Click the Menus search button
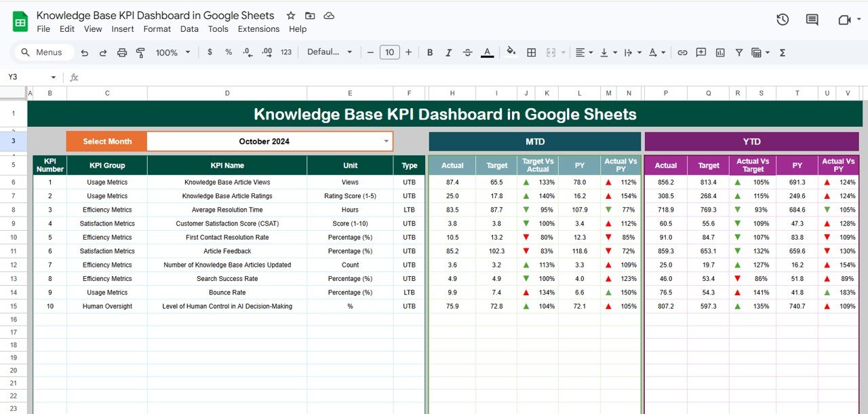 tap(43, 52)
